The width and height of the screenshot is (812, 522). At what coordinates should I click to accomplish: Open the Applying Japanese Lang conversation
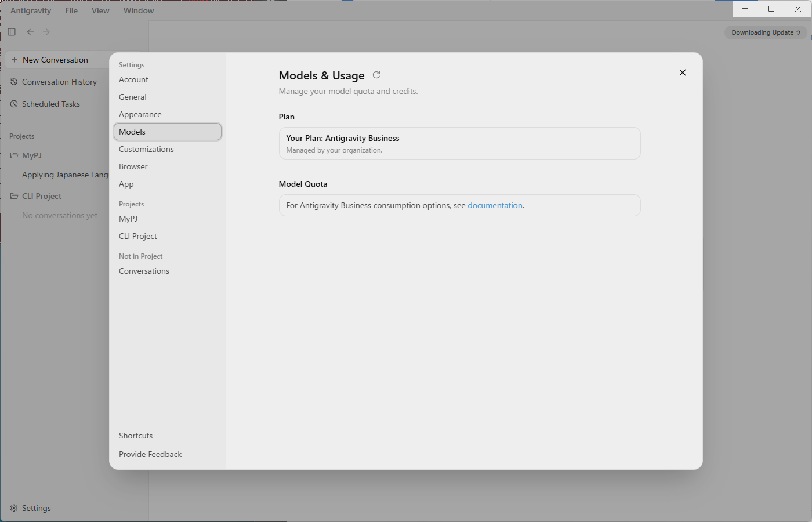pos(65,175)
